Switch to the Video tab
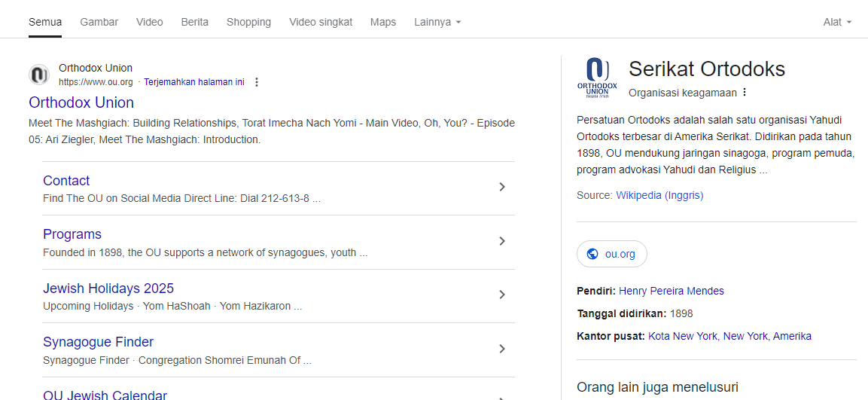This screenshot has height=400, width=868. point(150,22)
